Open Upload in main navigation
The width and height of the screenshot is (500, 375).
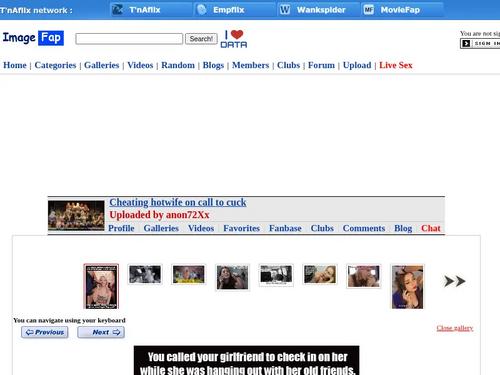click(357, 65)
